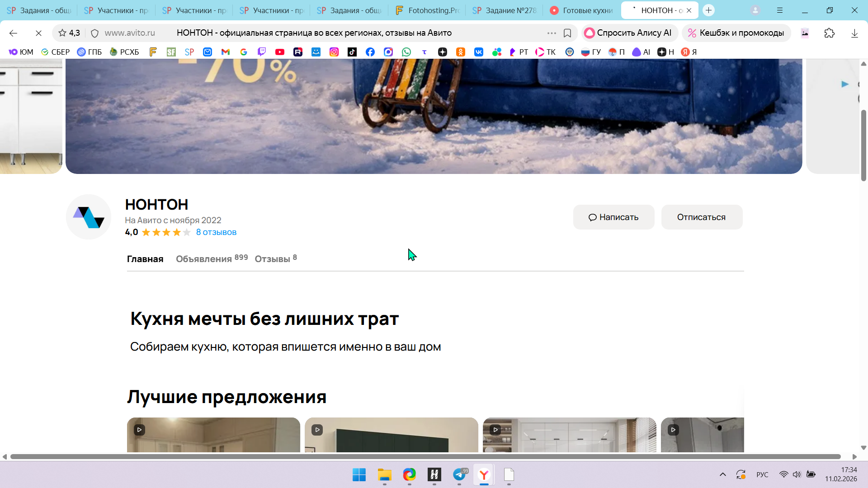Open Telegram from the Windows taskbar
Viewport: 868px width, 488px height.
point(459,474)
